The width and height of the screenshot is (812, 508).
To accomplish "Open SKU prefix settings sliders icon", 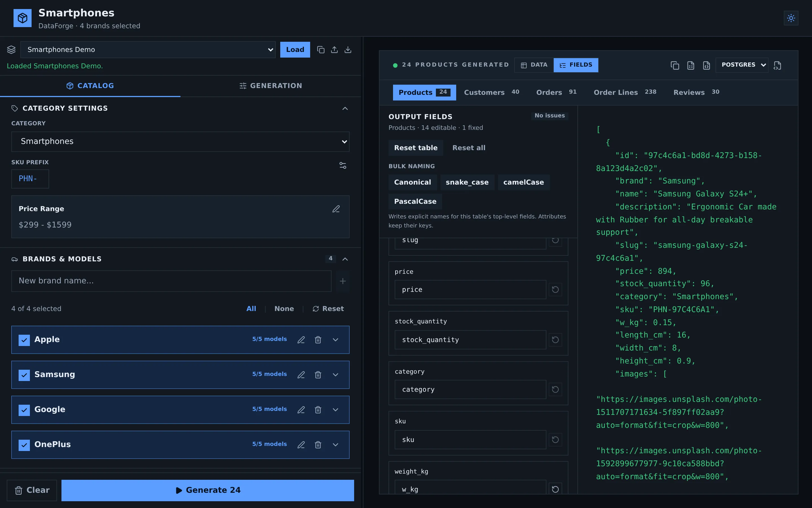I will coord(343,165).
